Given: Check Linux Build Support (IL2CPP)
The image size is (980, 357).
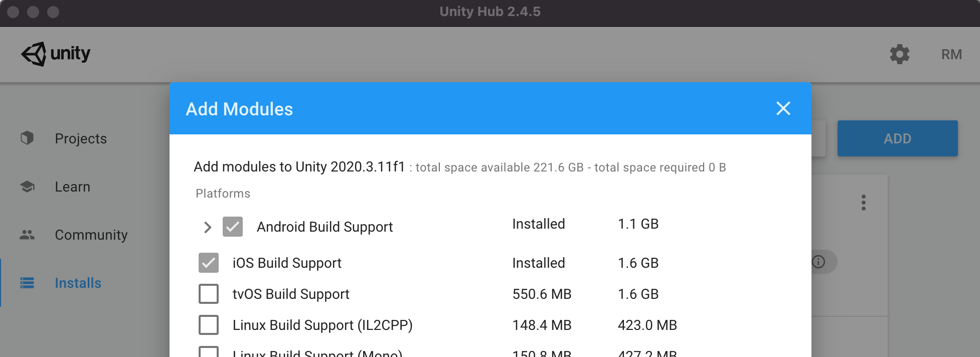Looking at the screenshot, I should pos(208,325).
